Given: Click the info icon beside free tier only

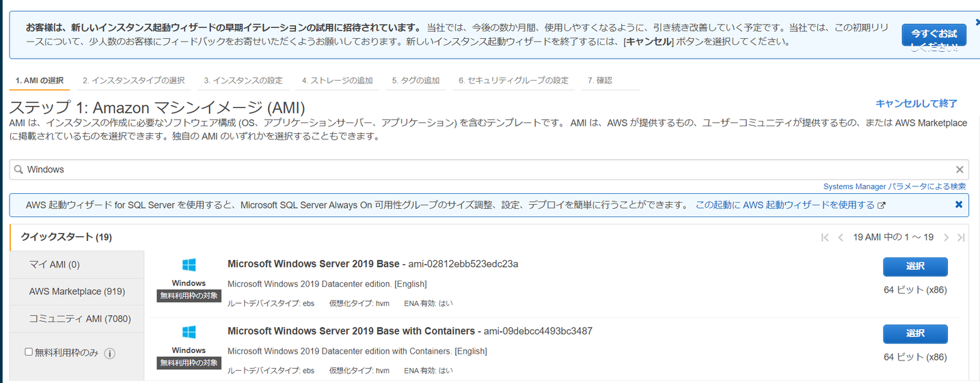Looking at the screenshot, I should point(109,353).
